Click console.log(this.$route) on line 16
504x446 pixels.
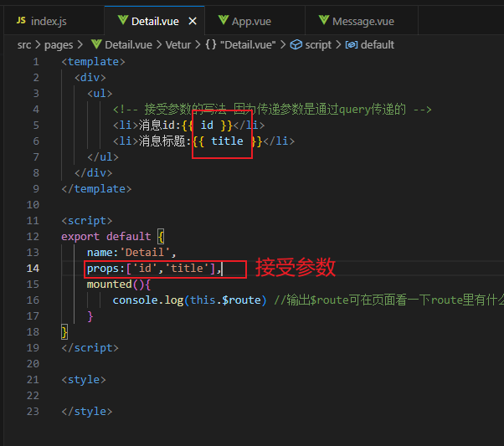[x=190, y=300]
